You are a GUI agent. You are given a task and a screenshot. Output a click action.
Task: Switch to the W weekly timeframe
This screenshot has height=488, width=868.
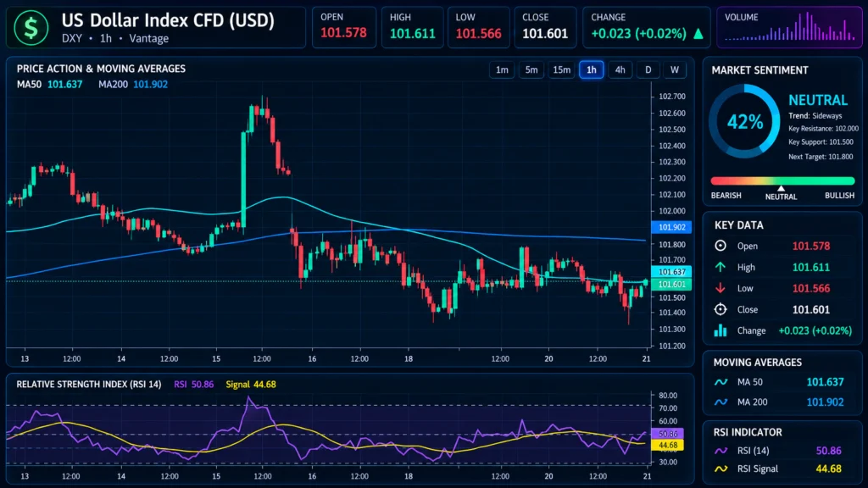674,69
